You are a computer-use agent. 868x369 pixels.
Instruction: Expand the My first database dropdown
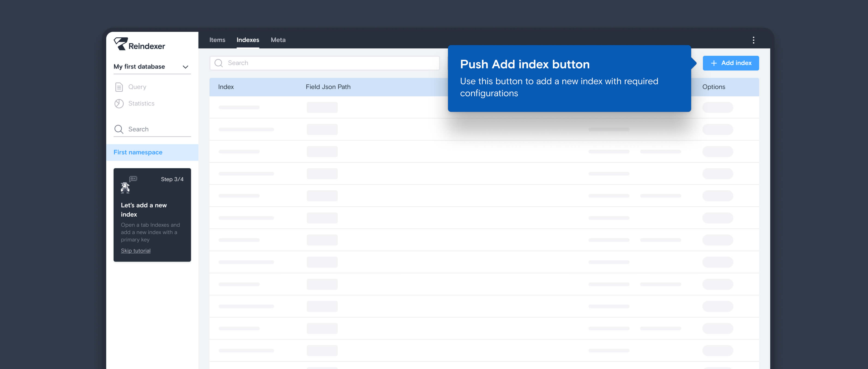click(152, 67)
